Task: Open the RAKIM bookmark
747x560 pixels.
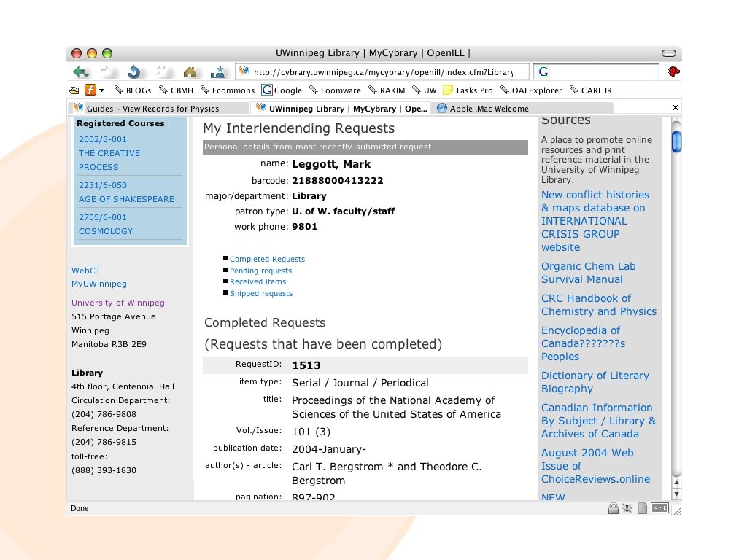Action: (x=387, y=90)
